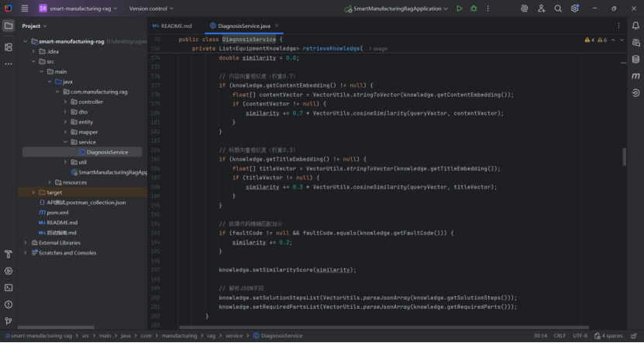Open Database tool window
This screenshot has width=644, height=343.
(x=635, y=59)
